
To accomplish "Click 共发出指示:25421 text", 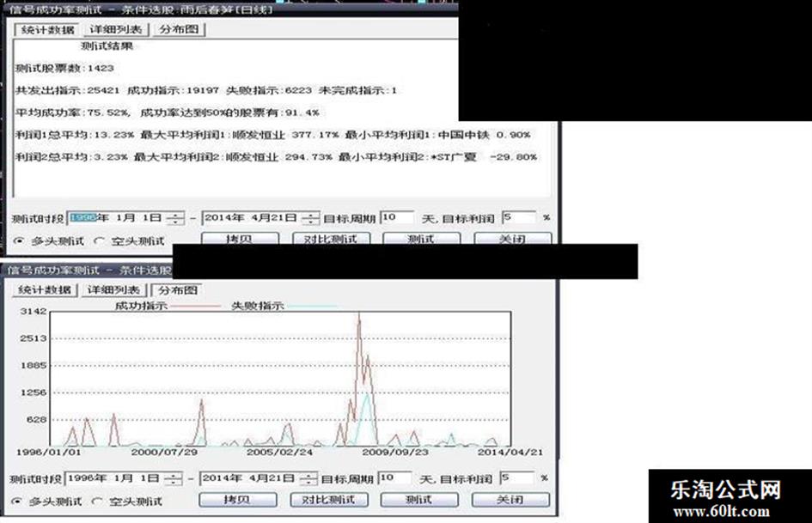I will pos(67,90).
